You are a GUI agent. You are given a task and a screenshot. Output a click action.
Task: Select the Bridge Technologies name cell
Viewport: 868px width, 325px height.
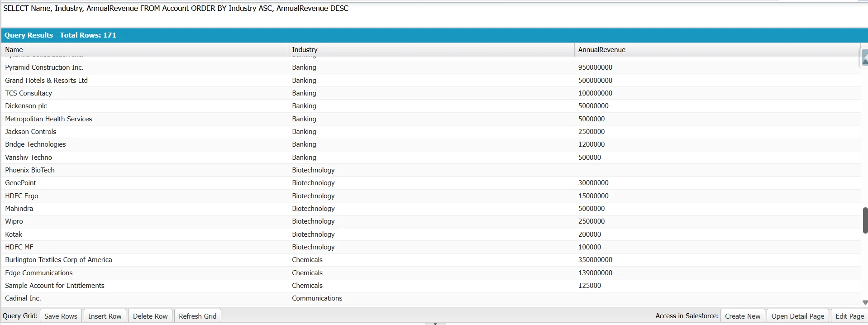click(x=144, y=144)
